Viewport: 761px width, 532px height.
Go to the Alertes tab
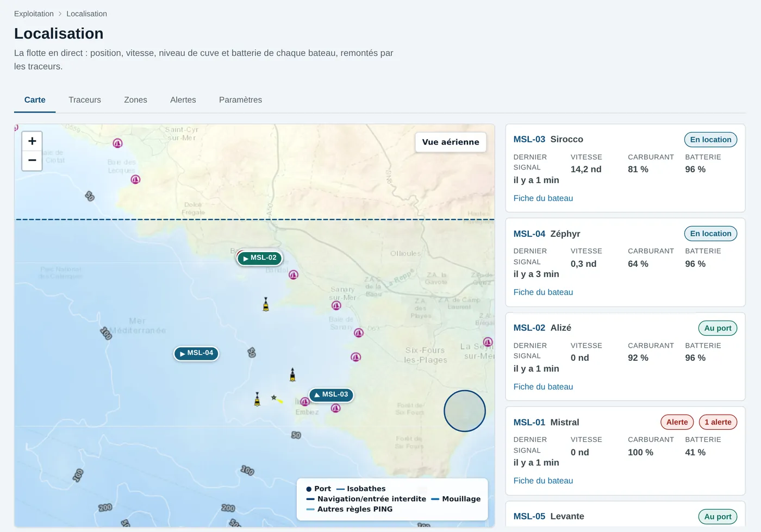coord(183,100)
